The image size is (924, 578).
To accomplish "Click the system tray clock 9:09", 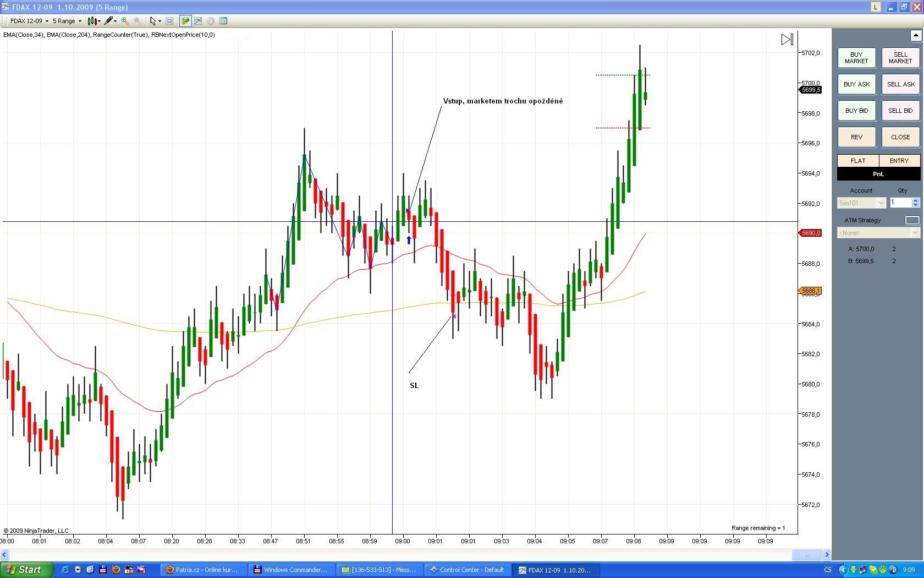I will (x=909, y=570).
